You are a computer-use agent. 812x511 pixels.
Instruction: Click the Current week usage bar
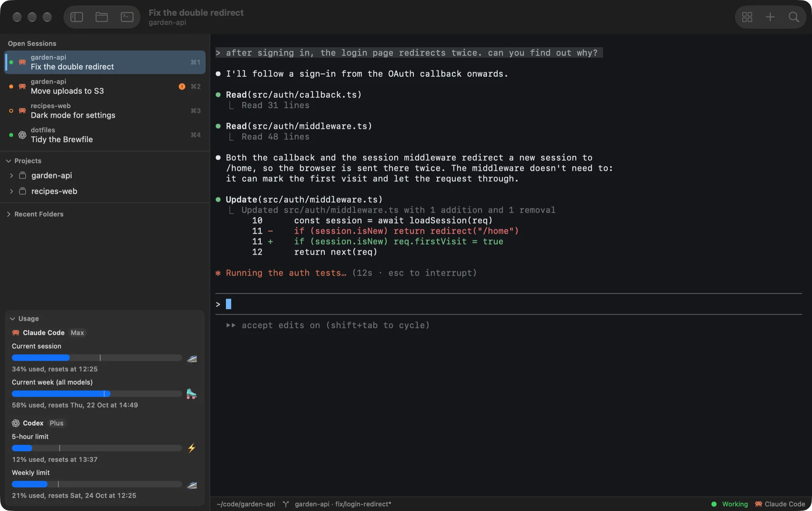[x=97, y=394]
